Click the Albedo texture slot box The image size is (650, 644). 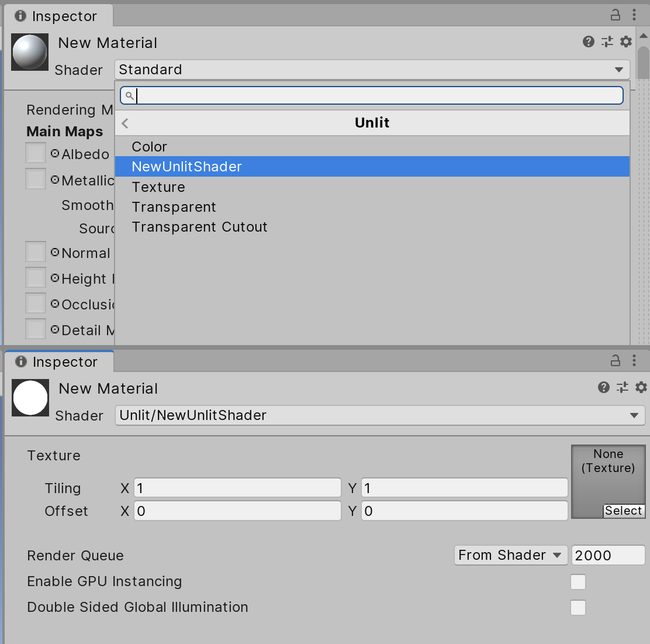(36, 153)
